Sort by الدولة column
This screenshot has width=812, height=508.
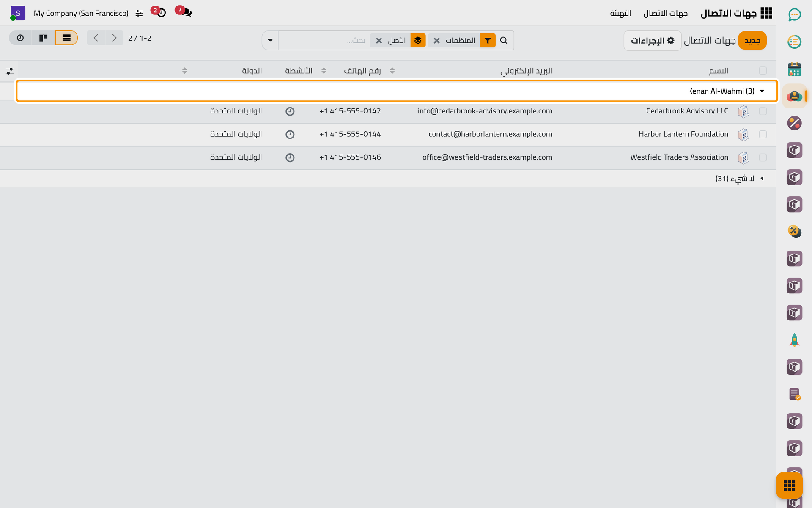coord(252,71)
